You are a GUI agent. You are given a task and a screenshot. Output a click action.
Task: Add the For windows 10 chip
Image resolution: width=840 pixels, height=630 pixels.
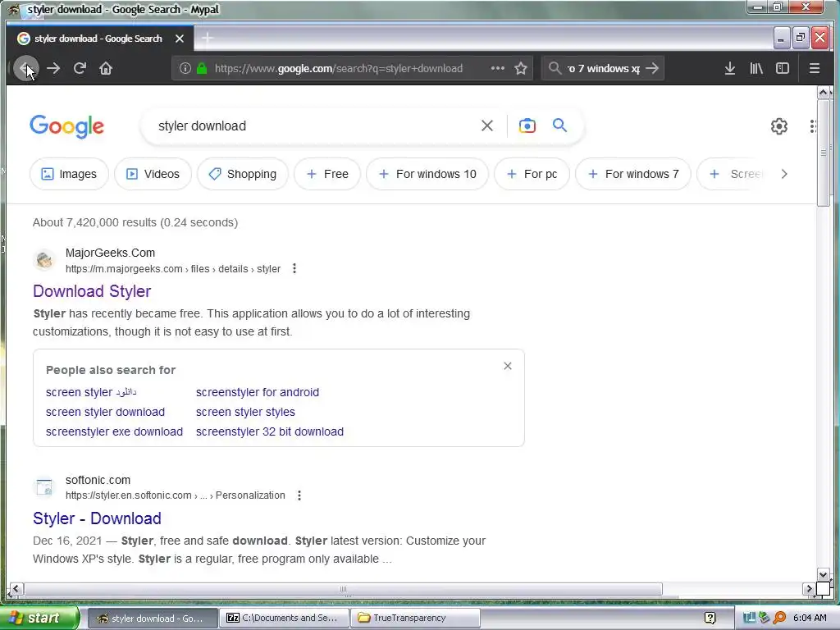click(427, 174)
